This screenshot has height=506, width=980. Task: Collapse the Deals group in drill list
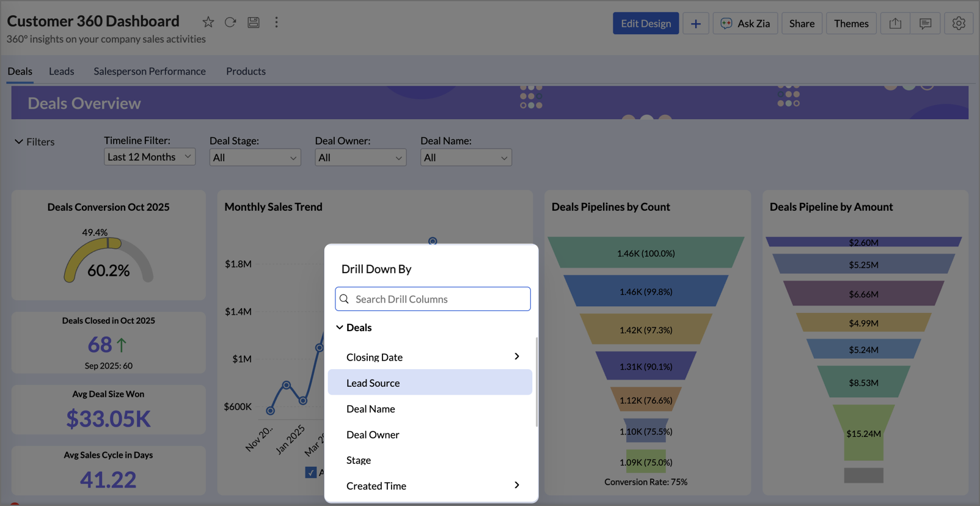340,328
